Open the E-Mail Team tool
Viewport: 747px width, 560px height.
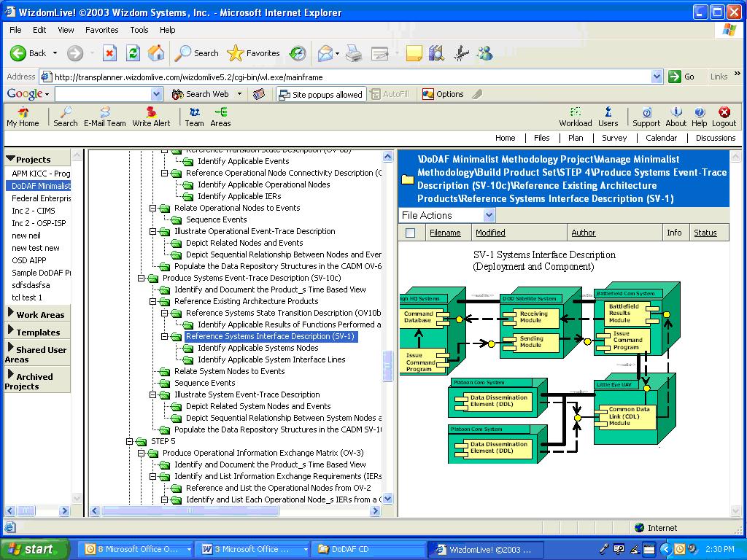(x=104, y=117)
